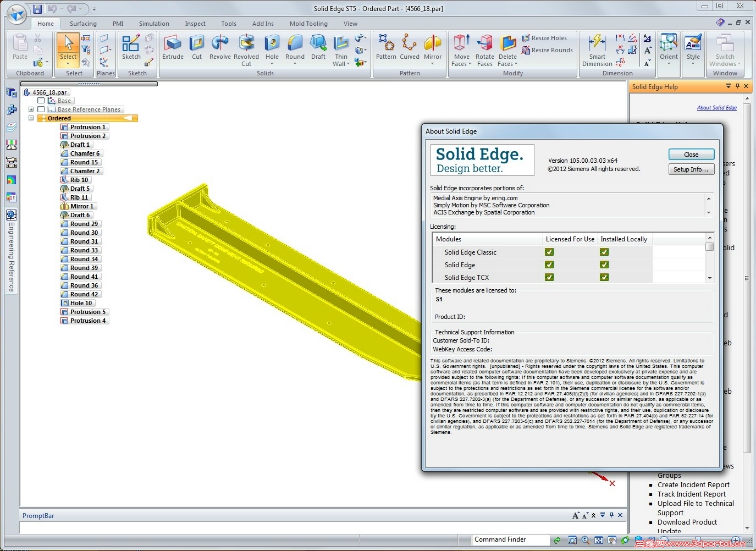Image resolution: width=756 pixels, height=551 pixels.
Task: Activate the Smart Dimension tool
Action: [x=597, y=50]
